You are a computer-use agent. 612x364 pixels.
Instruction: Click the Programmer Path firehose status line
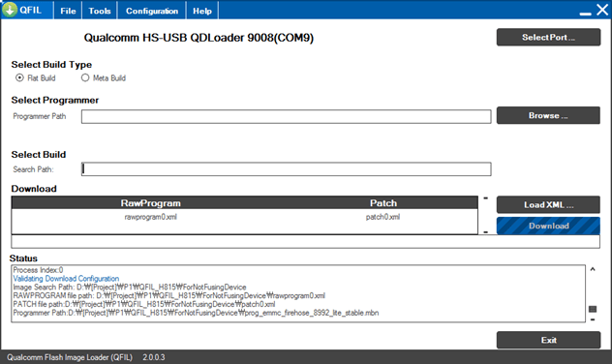196,313
